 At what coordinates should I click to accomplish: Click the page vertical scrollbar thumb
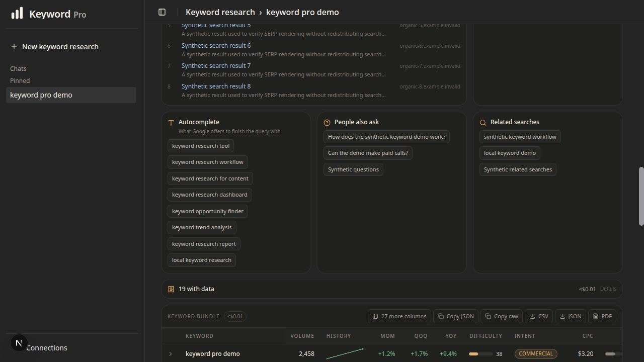[641, 196]
